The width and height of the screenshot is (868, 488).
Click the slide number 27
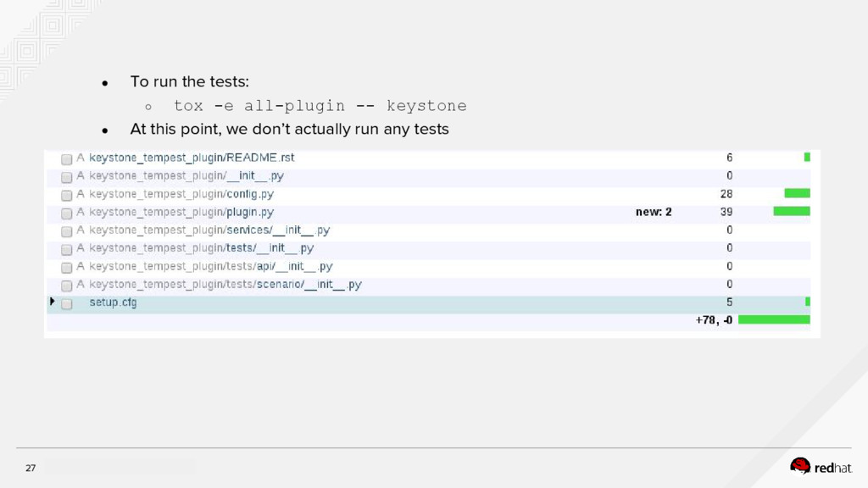point(31,468)
